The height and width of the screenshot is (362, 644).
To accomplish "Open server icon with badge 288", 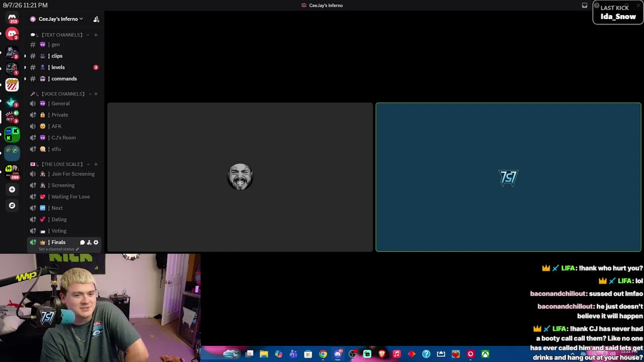I will pyautogui.click(x=12, y=172).
